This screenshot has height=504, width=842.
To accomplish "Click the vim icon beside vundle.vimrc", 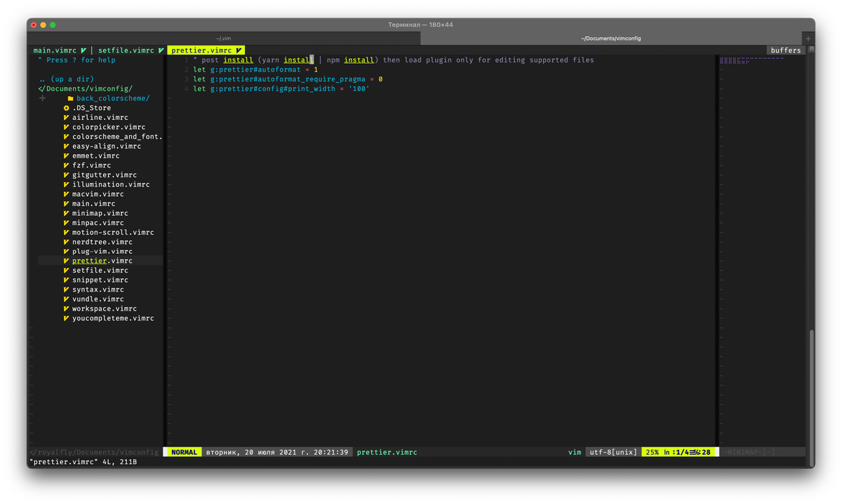I will [67, 299].
